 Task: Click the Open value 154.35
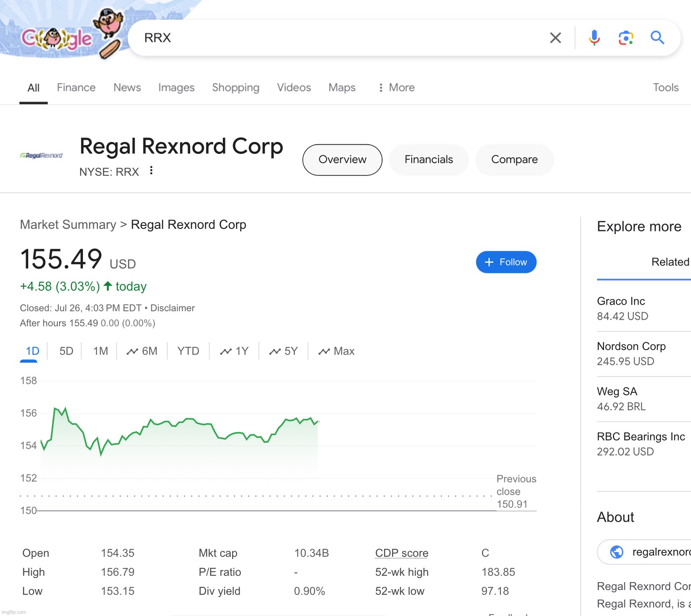click(x=117, y=553)
